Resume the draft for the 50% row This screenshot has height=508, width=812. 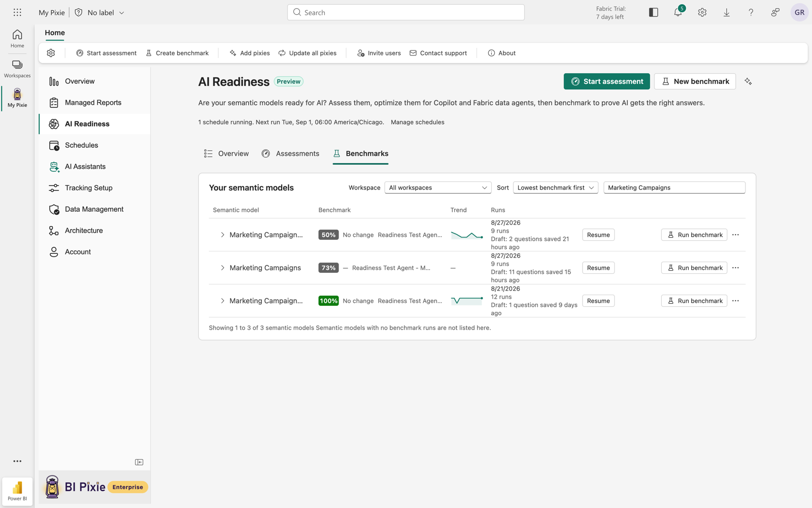point(598,235)
